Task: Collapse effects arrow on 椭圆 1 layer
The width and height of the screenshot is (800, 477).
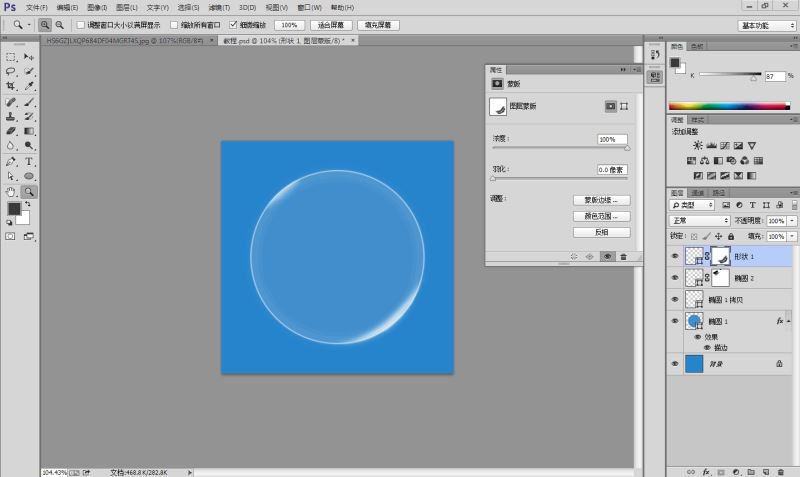Action: click(x=791, y=321)
